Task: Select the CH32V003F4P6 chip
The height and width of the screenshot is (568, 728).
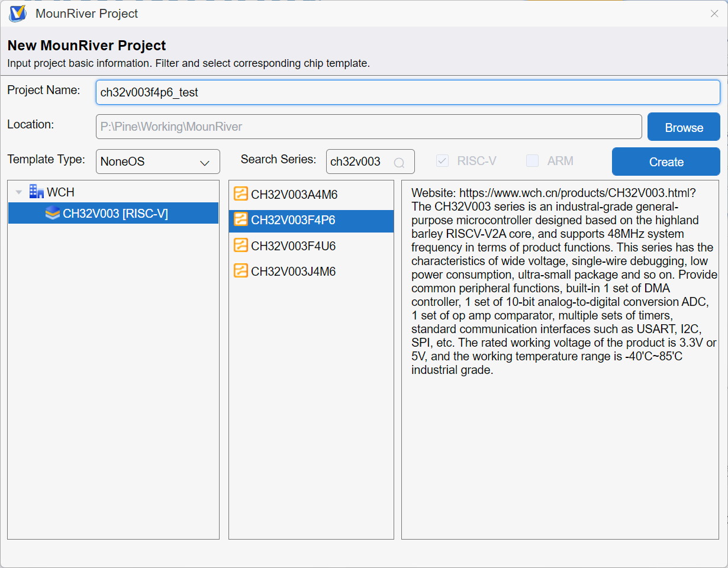Action: point(311,220)
